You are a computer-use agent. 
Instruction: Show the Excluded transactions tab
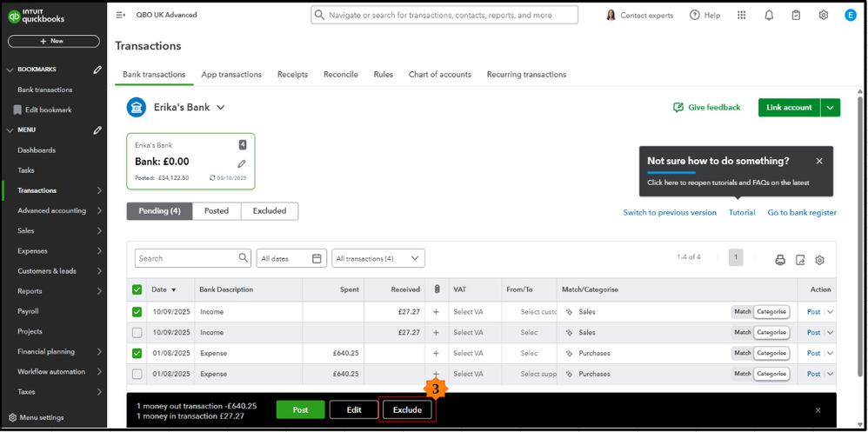click(270, 211)
